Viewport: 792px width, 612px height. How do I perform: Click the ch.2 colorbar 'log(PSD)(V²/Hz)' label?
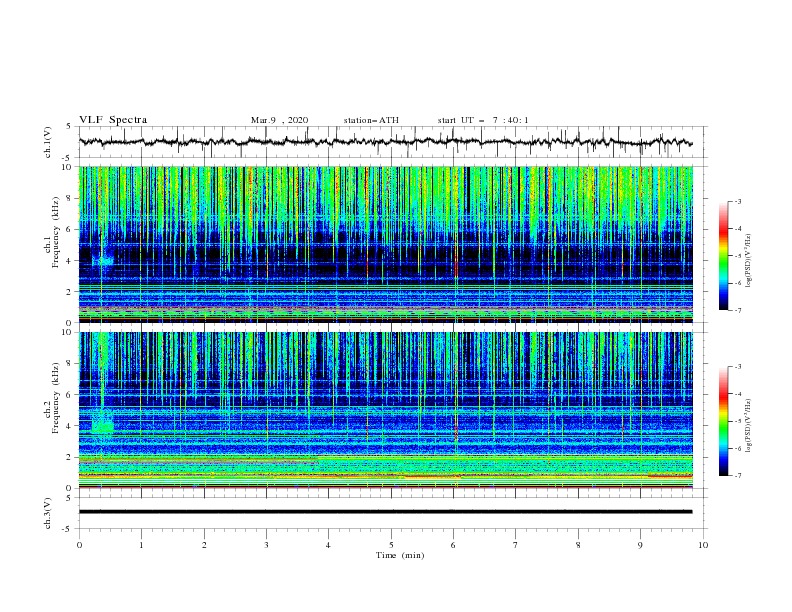click(x=749, y=425)
